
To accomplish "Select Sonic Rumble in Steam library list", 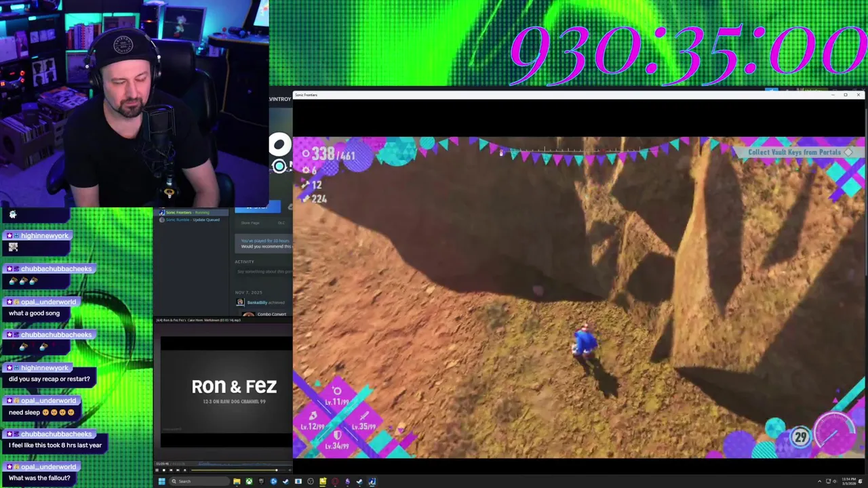I will pyautogui.click(x=192, y=220).
